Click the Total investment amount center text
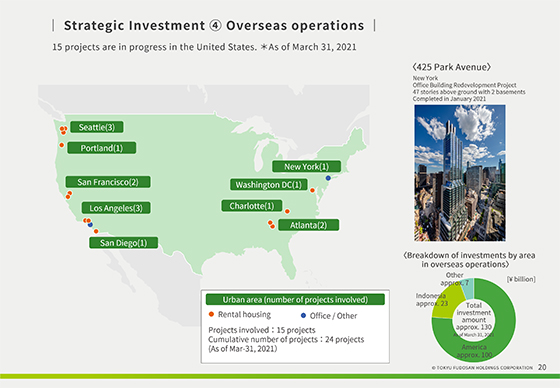Screen dimensions: 560x388 pos(474,316)
